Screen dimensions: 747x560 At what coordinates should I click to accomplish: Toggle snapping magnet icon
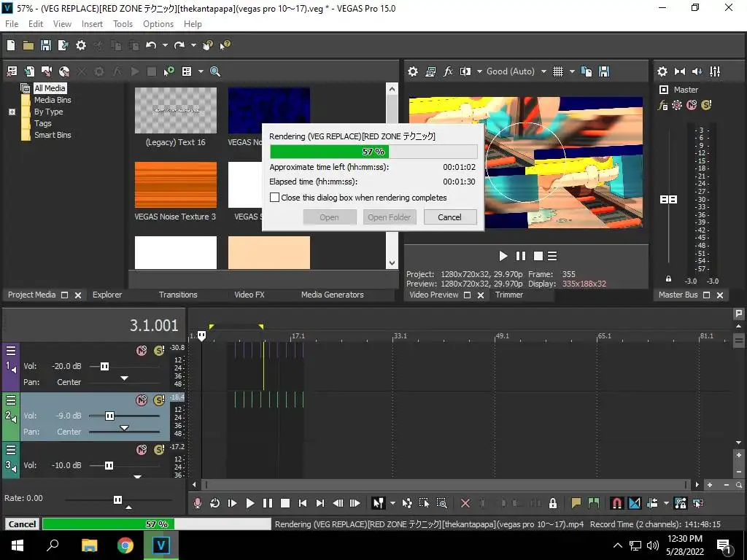pos(616,503)
